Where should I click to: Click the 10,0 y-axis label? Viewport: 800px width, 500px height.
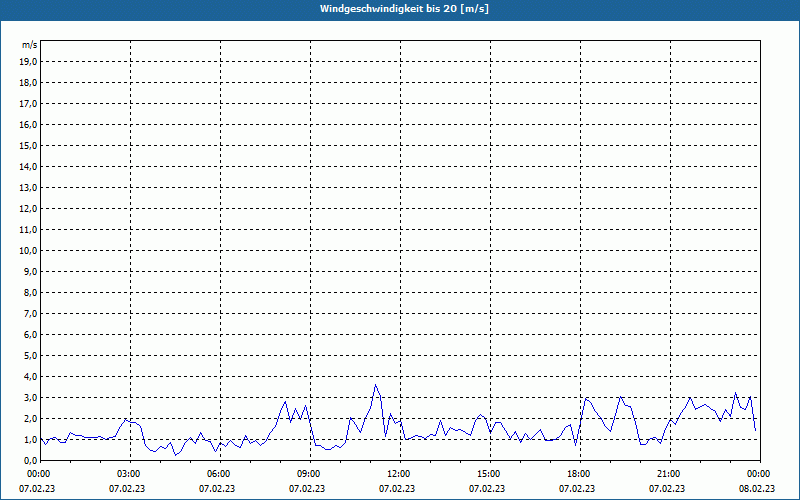click(x=28, y=251)
